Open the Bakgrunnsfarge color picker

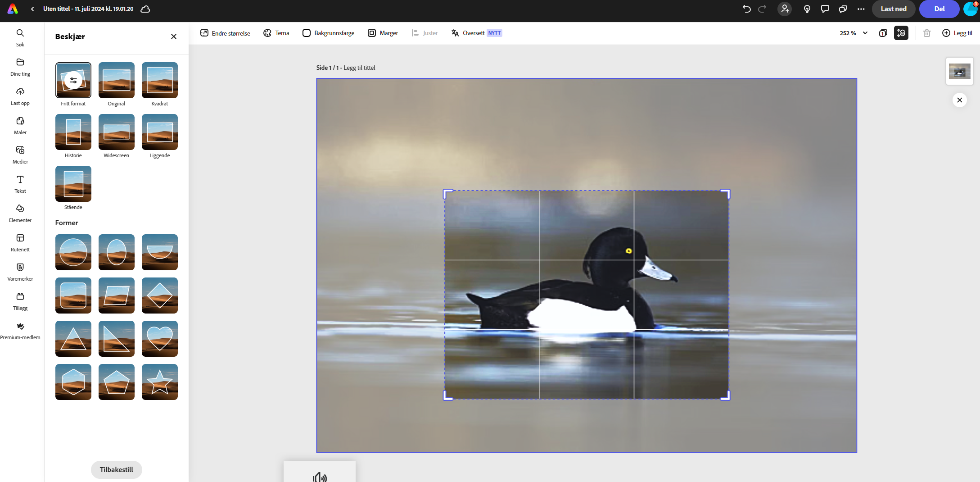click(329, 33)
